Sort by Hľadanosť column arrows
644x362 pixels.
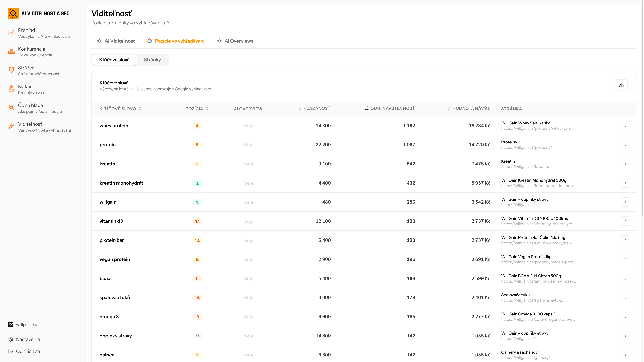[300, 108]
